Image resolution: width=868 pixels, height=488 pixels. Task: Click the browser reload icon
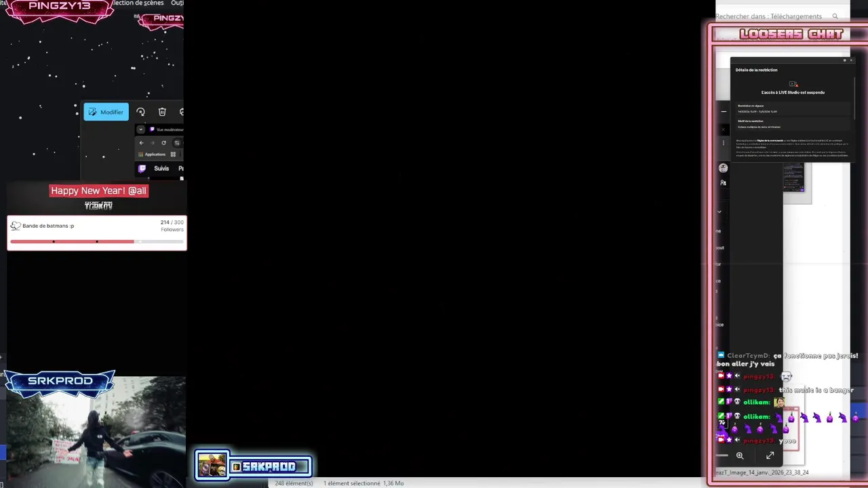pos(163,143)
